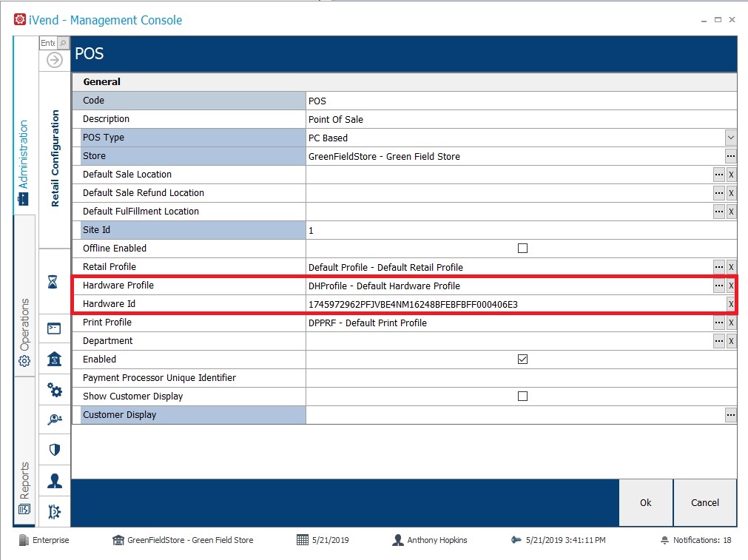The image size is (748, 560).
Task: Click the key icon in the status bar
Action: [x=516, y=540]
